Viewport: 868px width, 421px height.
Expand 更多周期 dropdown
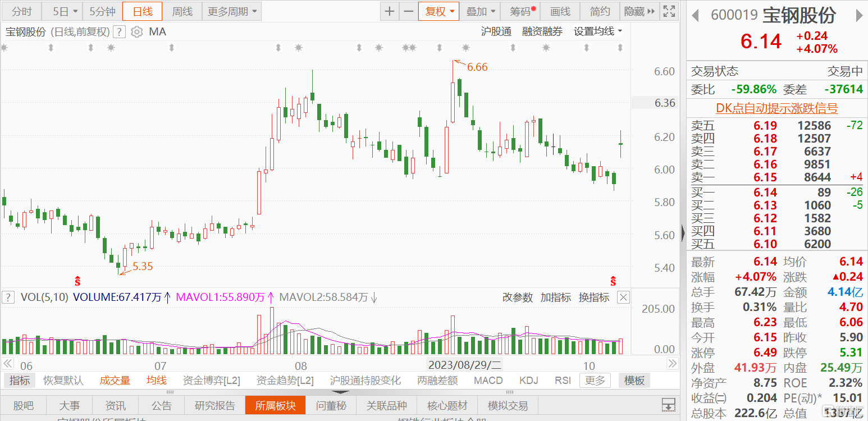pos(231,11)
